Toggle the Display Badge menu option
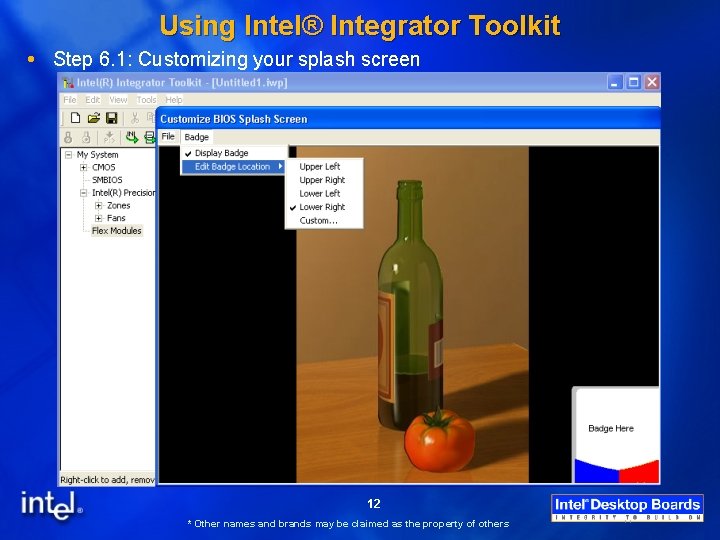This screenshot has height=540, width=720. [x=235, y=153]
